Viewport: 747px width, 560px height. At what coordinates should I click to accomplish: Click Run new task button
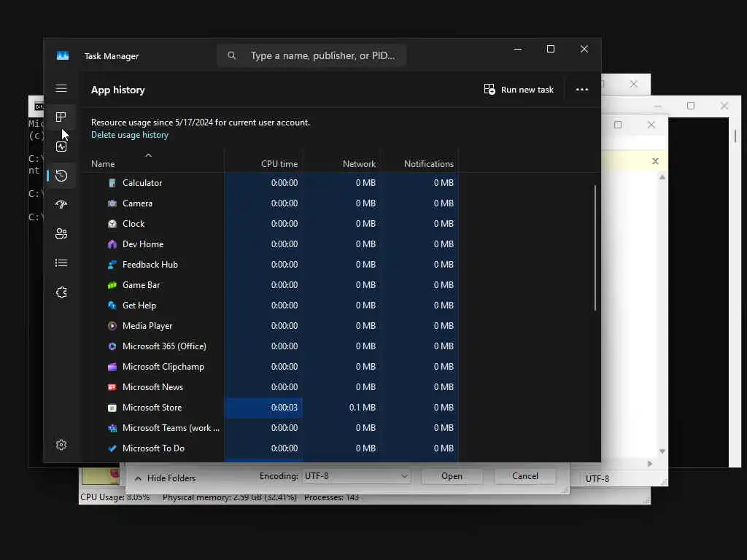pos(519,90)
